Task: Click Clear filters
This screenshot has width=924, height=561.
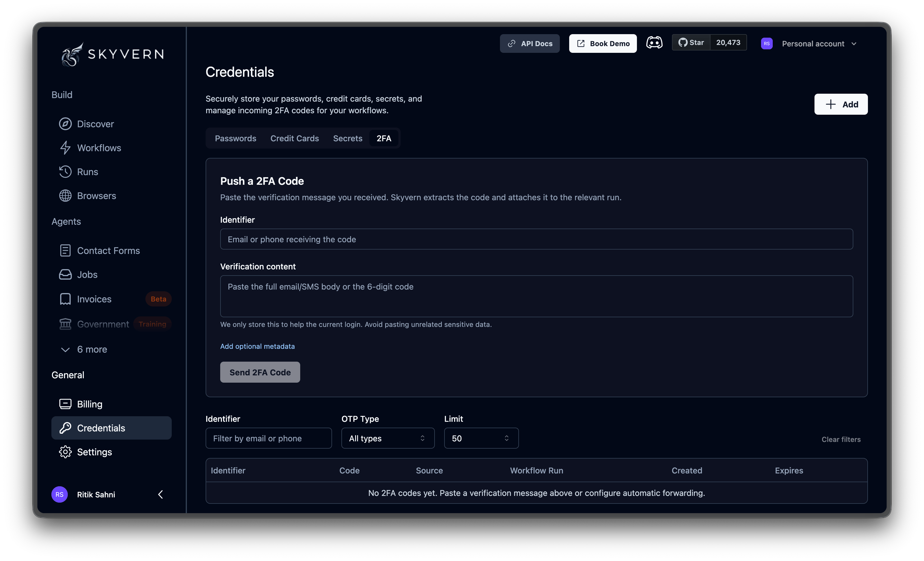Action: pyautogui.click(x=841, y=439)
